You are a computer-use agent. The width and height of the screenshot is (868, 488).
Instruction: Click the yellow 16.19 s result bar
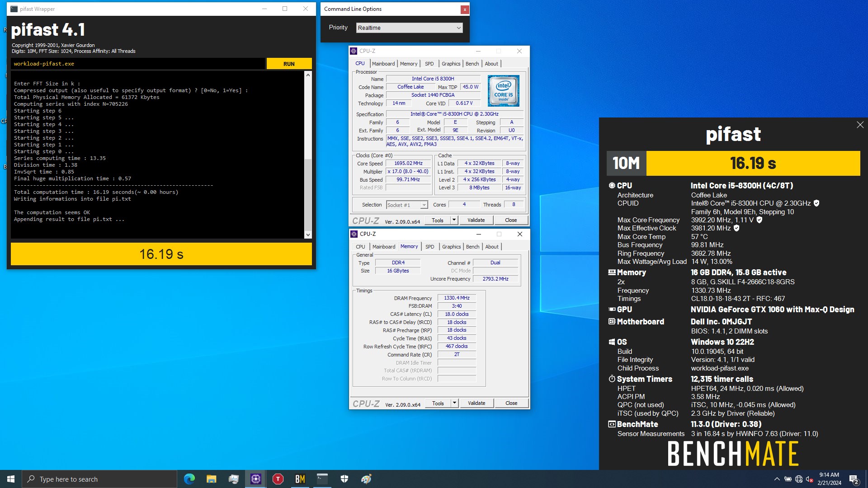click(x=161, y=254)
